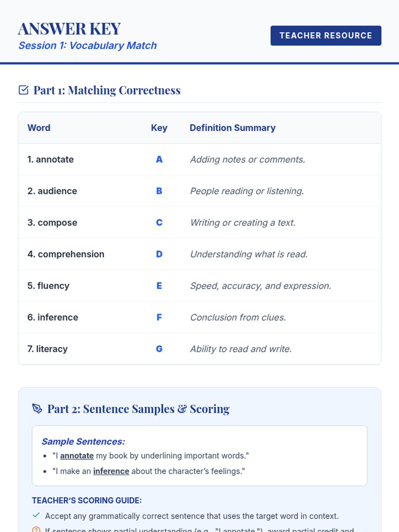
Task: Click key letter D for comprehension
Action: (x=159, y=254)
